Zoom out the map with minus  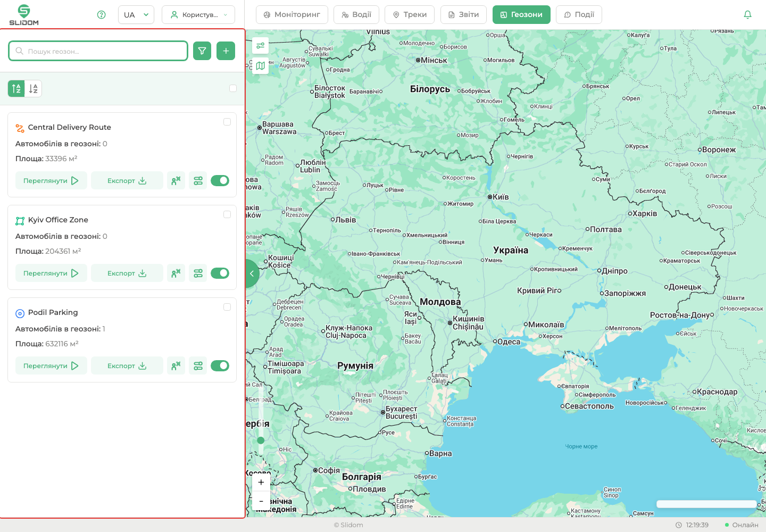click(261, 501)
